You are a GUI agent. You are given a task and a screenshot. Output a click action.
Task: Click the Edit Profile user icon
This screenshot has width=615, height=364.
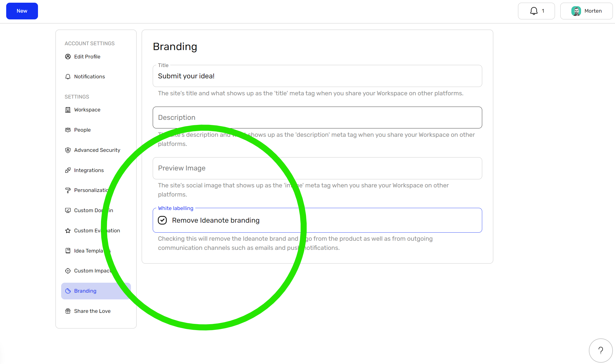point(68,57)
